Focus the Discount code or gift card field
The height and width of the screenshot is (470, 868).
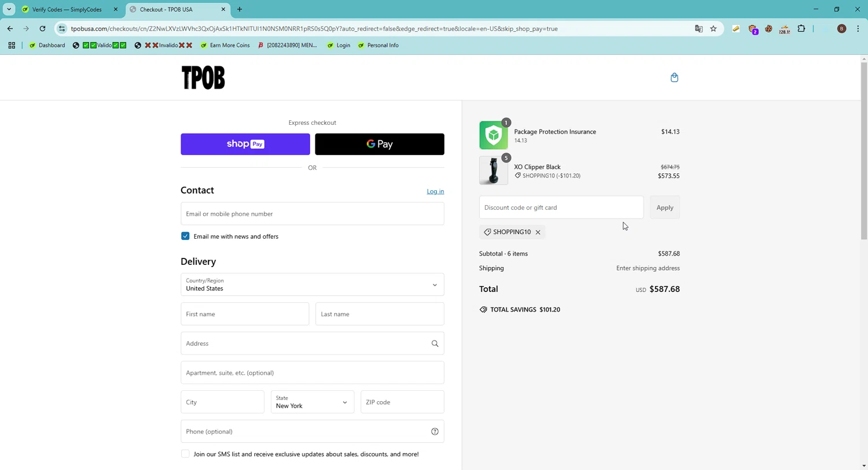coord(561,208)
